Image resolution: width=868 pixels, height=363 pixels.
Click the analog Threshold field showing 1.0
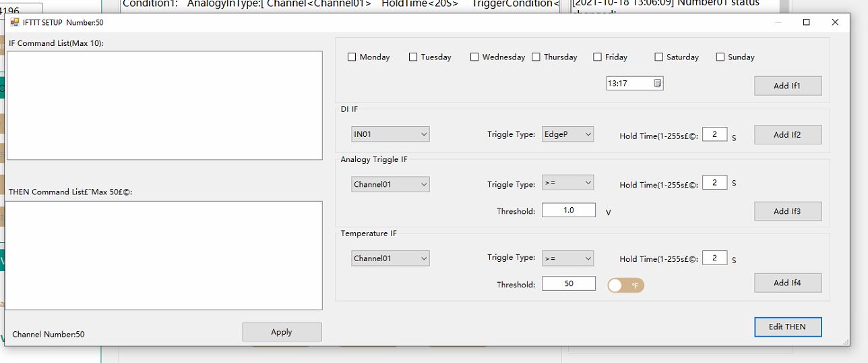tap(568, 211)
